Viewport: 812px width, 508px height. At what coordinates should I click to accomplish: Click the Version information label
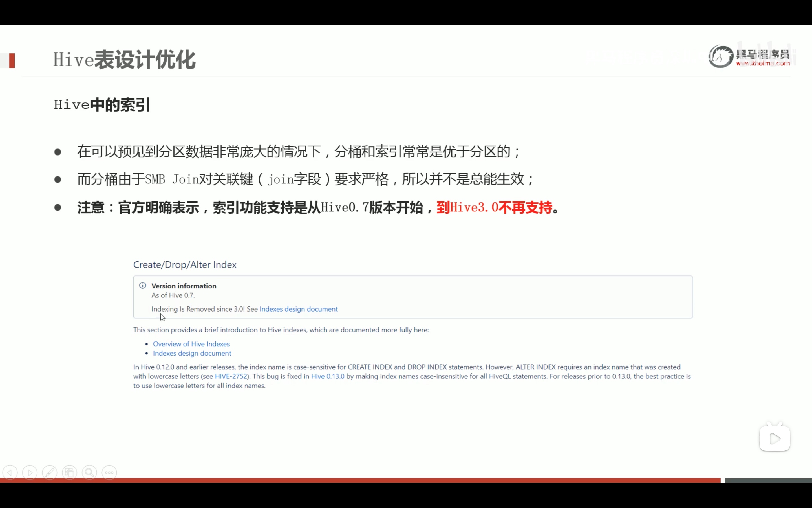pyautogui.click(x=184, y=286)
